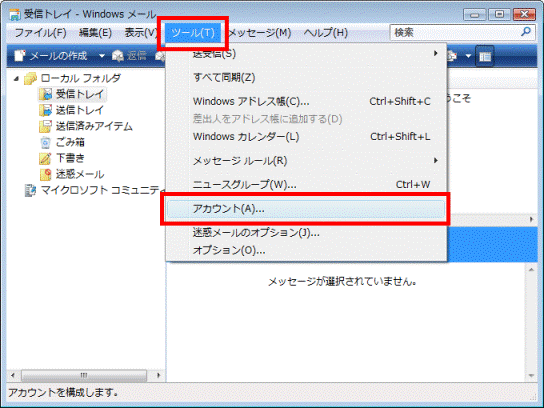Screen dimensions: 544x408
Task: Select the 迷惑メール folder
Action: click(x=80, y=174)
